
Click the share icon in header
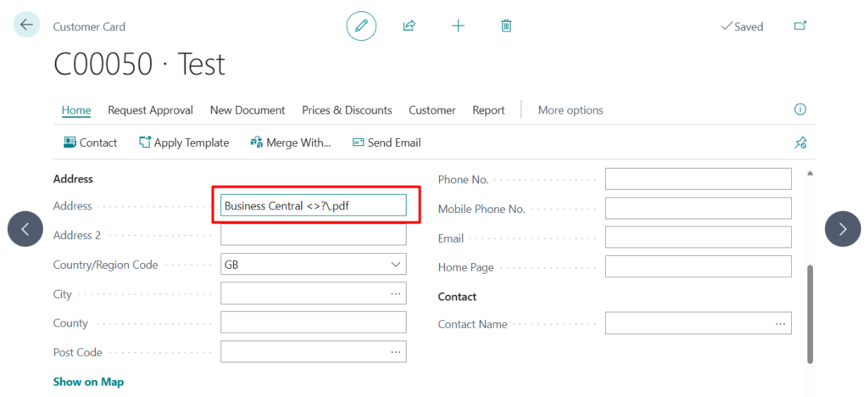click(x=409, y=26)
